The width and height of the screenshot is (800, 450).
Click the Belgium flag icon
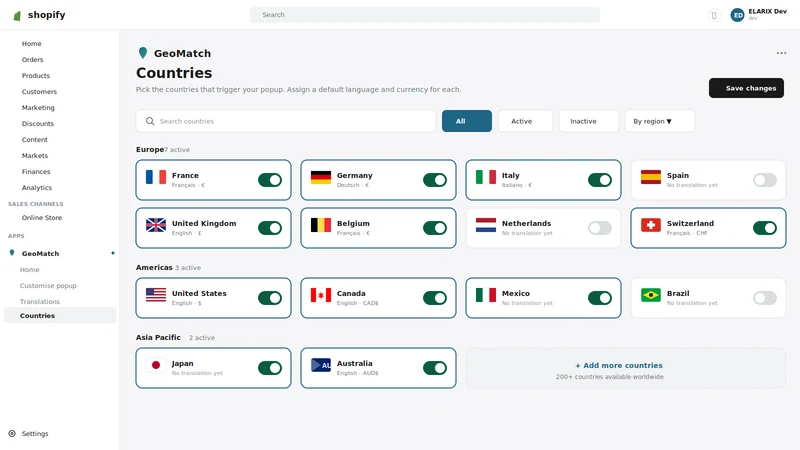320,225
